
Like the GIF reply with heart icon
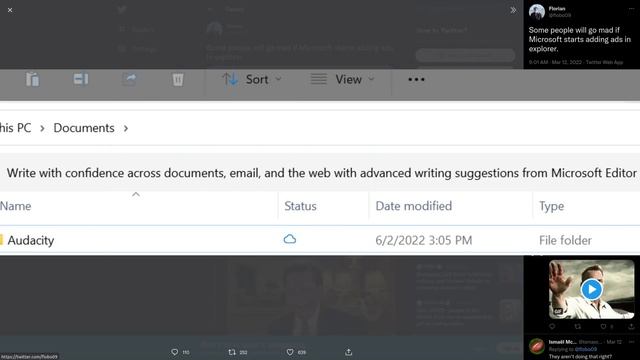pos(603,326)
